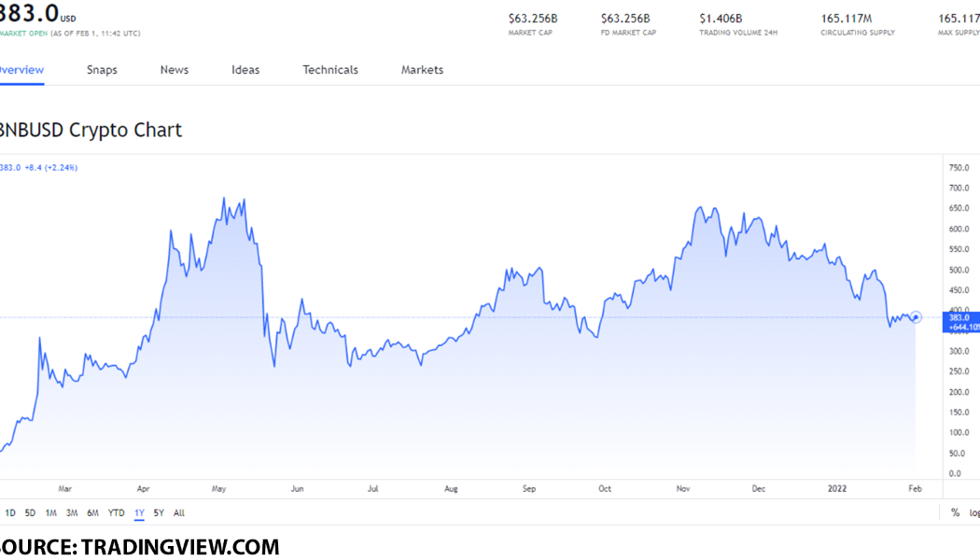Open the Technicals tab

(x=329, y=70)
